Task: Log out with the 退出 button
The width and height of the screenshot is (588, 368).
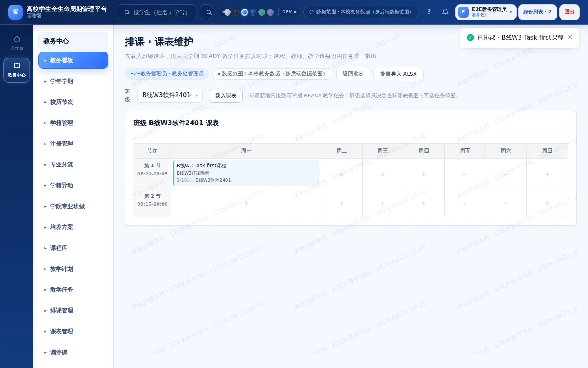Action: 570,12
